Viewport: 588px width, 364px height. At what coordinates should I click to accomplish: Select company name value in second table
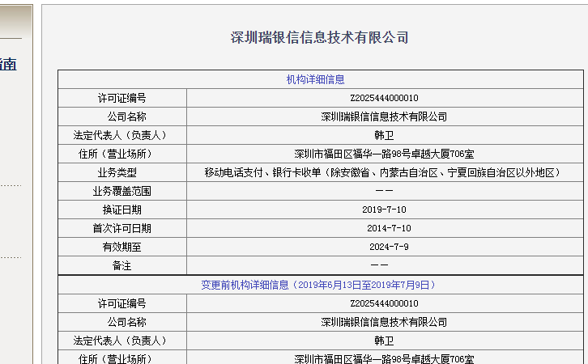(x=385, y=322)
